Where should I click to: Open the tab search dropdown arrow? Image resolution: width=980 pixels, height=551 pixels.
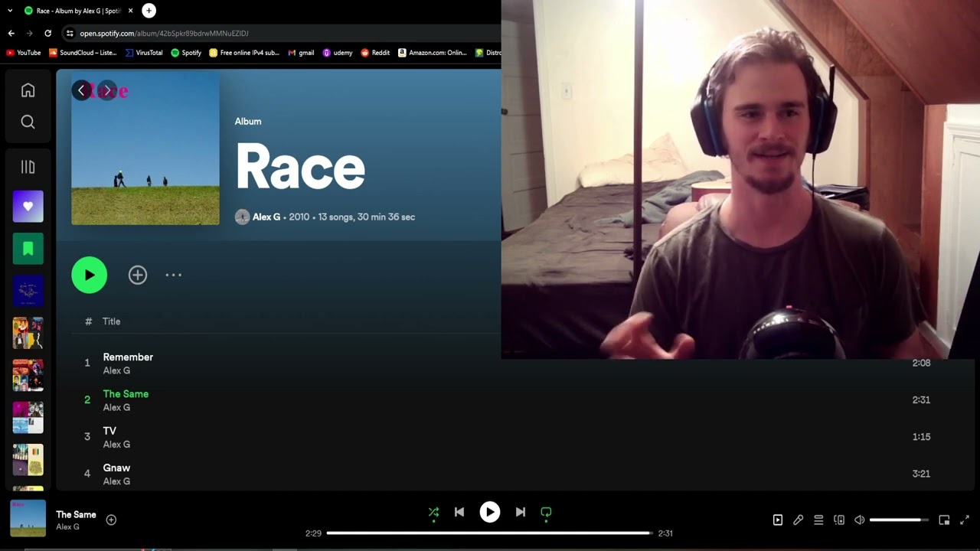click(x=10, y=11)
